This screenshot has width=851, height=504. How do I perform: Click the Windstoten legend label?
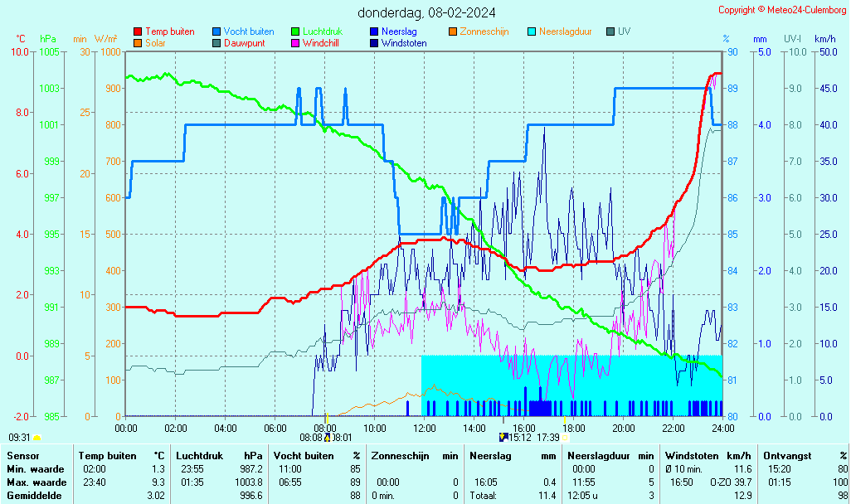click(x=404, y=43)
